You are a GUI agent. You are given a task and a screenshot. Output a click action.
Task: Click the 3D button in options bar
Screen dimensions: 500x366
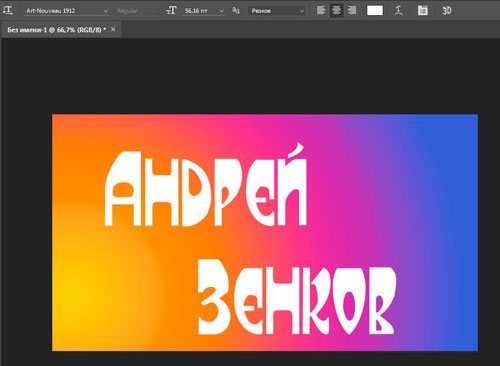447,11
